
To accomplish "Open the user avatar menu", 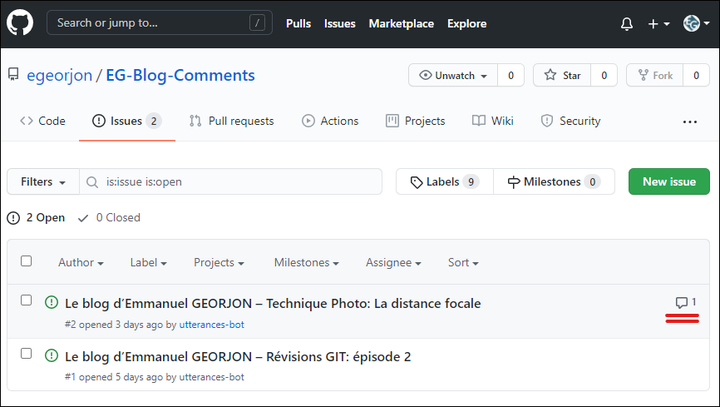I will (696, 23).
